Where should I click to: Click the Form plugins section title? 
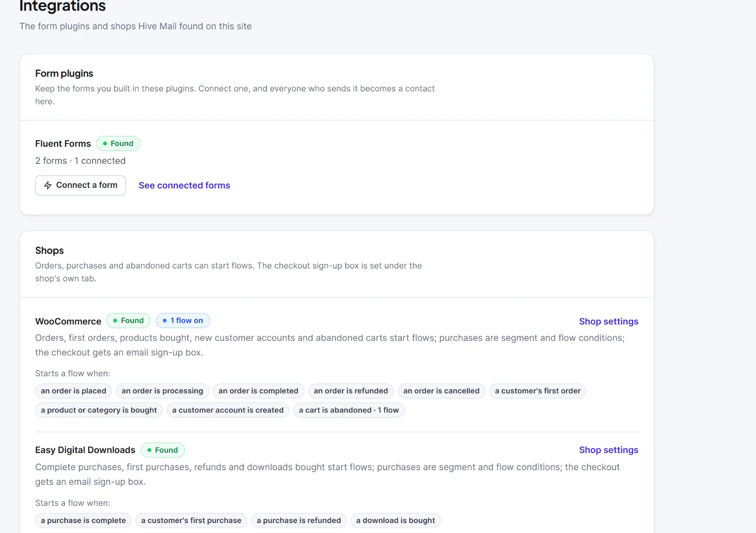tap(64, 74)
